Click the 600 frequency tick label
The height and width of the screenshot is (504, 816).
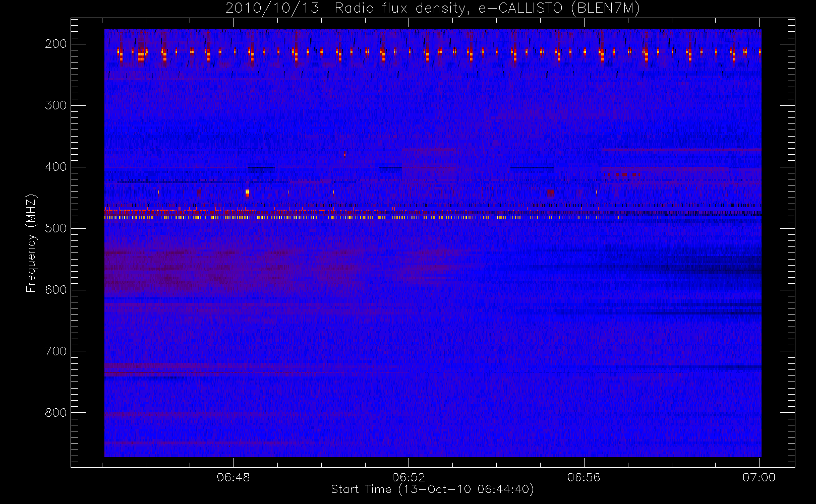pyautogui.click(x=55, y=290)
